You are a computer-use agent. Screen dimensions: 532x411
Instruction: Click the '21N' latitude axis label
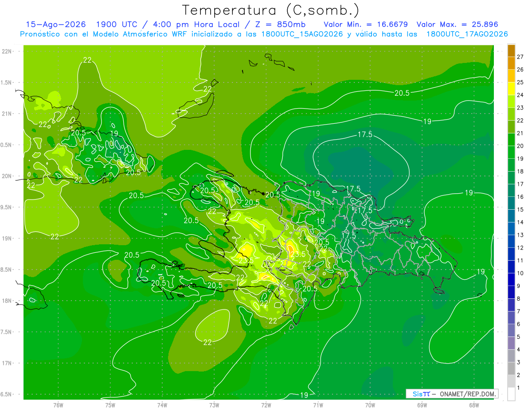pyautogui.click(x=7, y=114)
